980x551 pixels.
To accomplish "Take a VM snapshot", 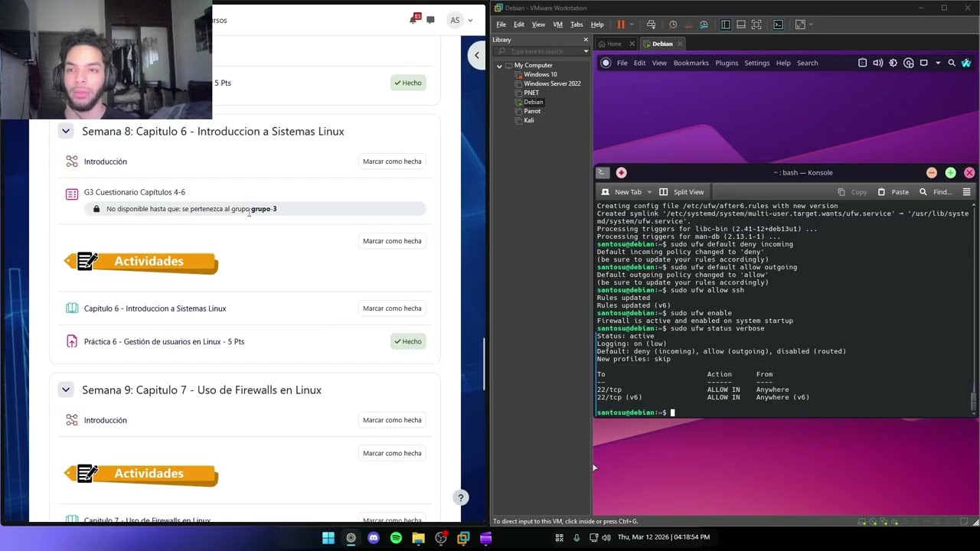I will click(673, 24).
